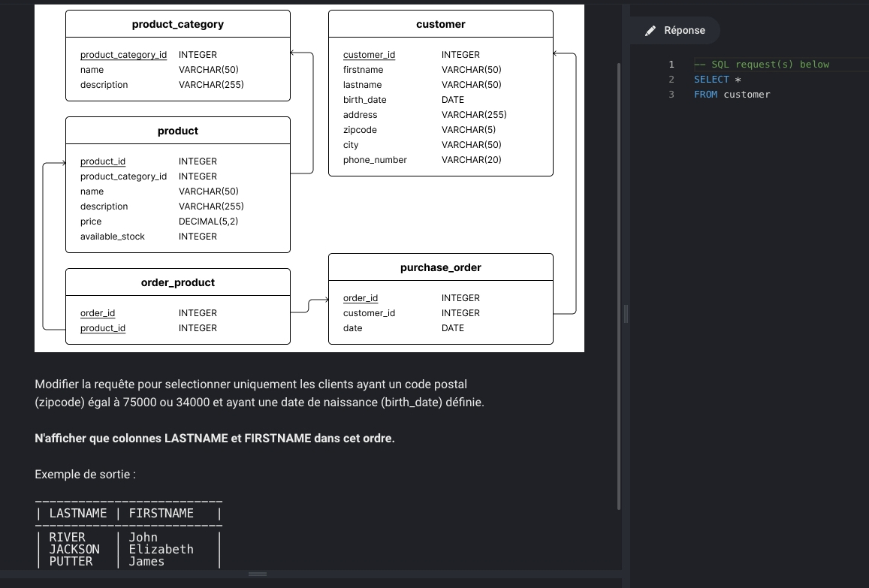Viewport: 869px width, 588px height.
Task: Click the customer_id key in customer table
Action: 369,55
